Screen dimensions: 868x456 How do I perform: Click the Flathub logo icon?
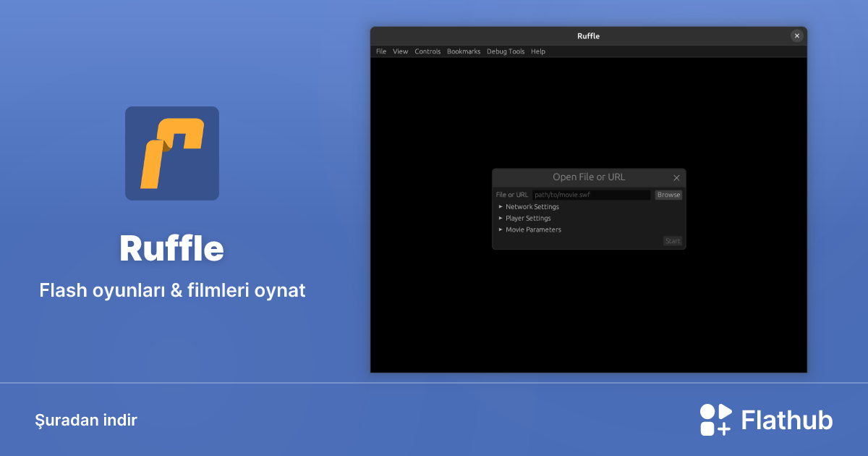point(715,419)
